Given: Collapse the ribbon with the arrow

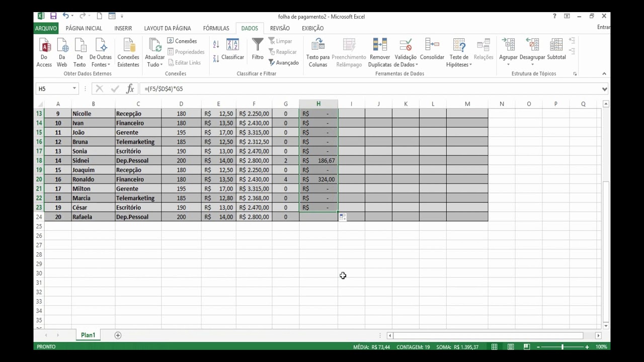Looking at the screenshot, I should 604,74.
